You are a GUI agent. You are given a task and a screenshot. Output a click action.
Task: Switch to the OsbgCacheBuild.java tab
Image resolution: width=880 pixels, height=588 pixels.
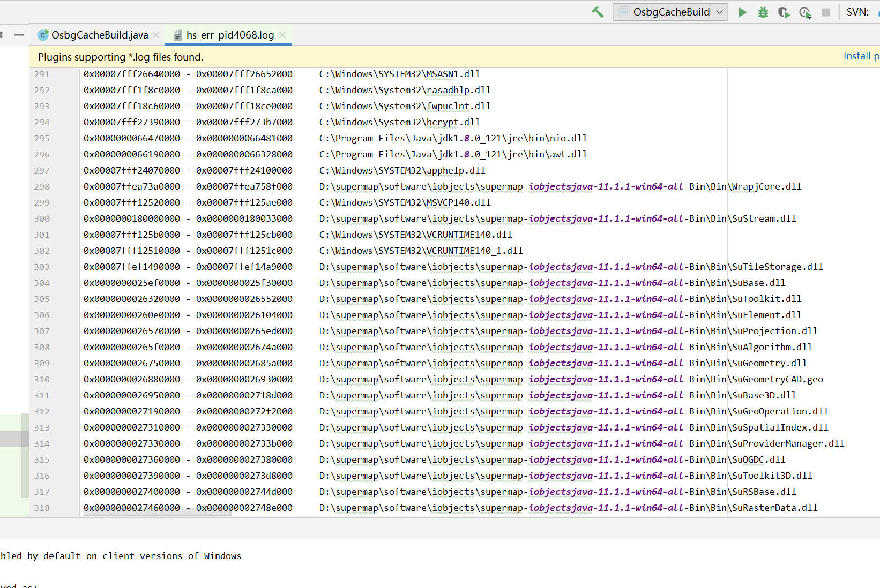pyautogui.click(x=99, y=35)
